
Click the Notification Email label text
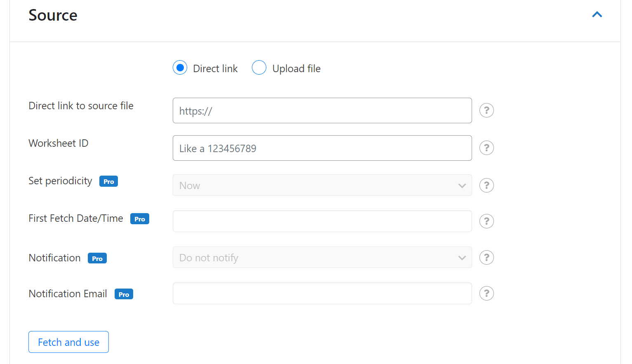(68, 294)
